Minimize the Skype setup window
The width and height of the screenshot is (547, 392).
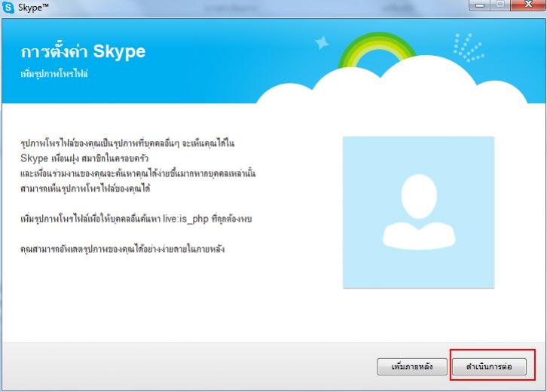click(480, 5)
